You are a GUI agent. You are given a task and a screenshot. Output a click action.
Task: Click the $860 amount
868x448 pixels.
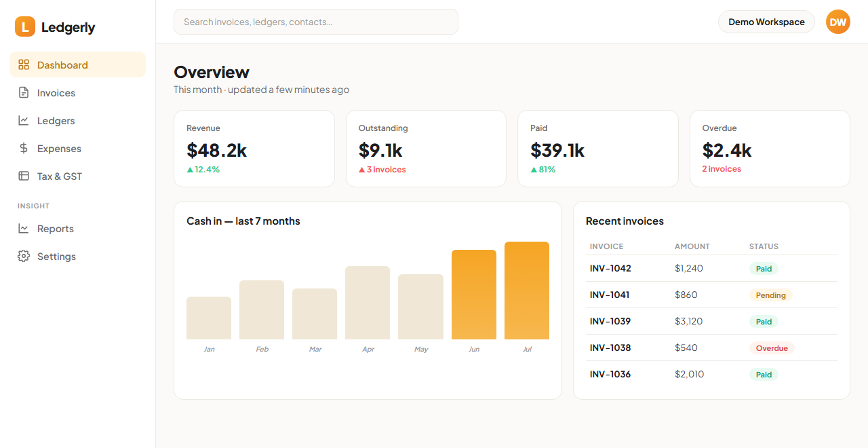686,295
